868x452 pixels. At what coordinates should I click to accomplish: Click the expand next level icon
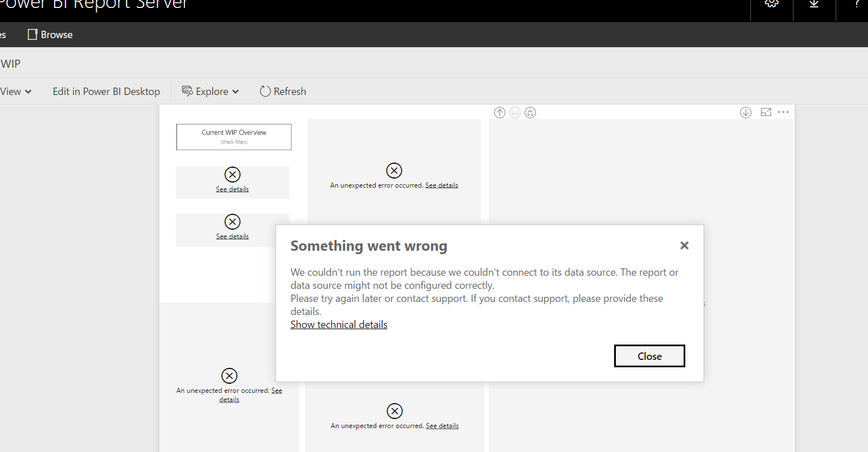coord(530,113)
